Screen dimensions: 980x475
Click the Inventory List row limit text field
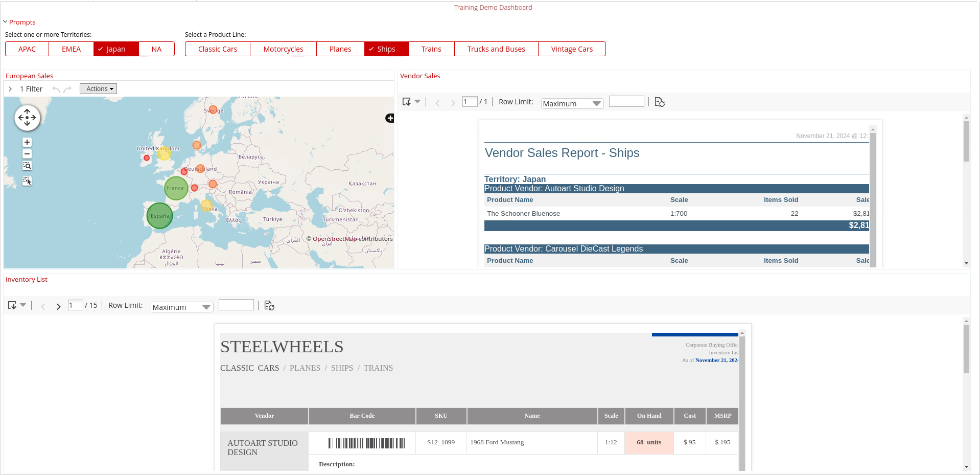click(x=236, y=305)
